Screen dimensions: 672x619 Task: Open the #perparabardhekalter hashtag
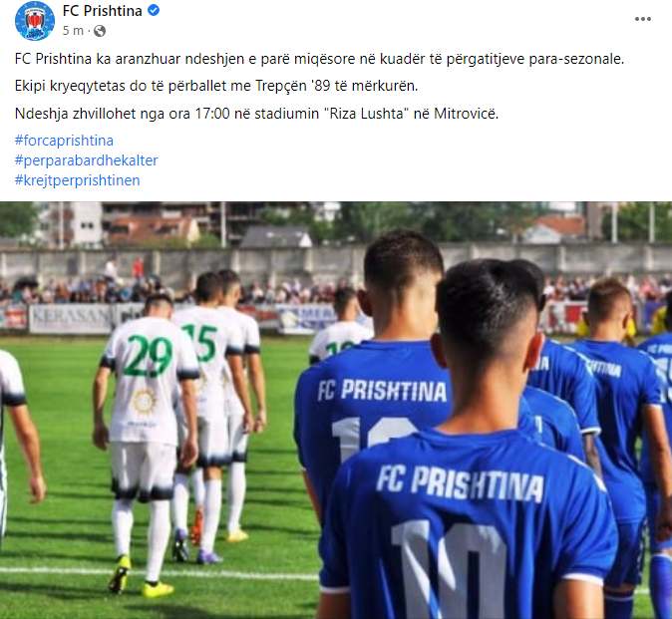[x=86, y=160]
